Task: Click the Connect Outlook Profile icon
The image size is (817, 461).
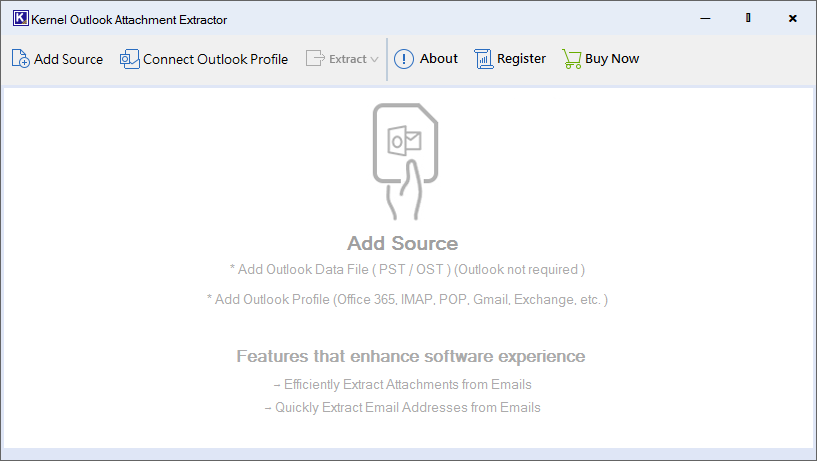Action: [x=129, y=59]
